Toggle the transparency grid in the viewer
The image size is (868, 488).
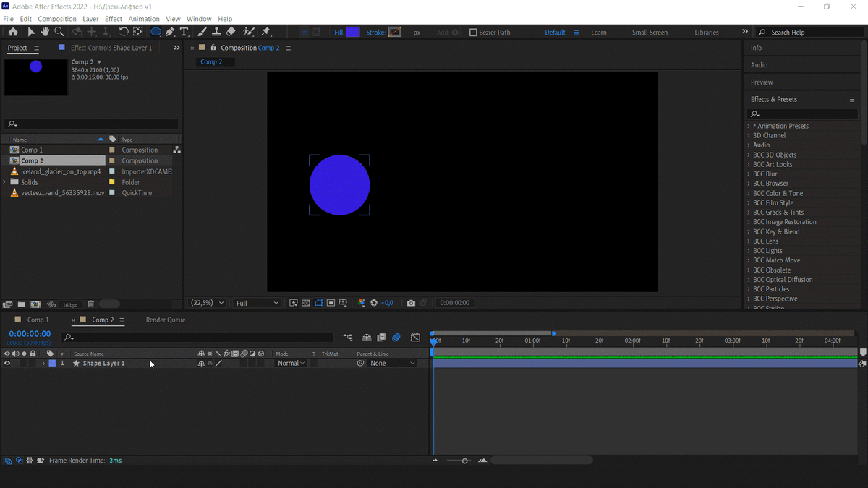[x=306, y=303]
